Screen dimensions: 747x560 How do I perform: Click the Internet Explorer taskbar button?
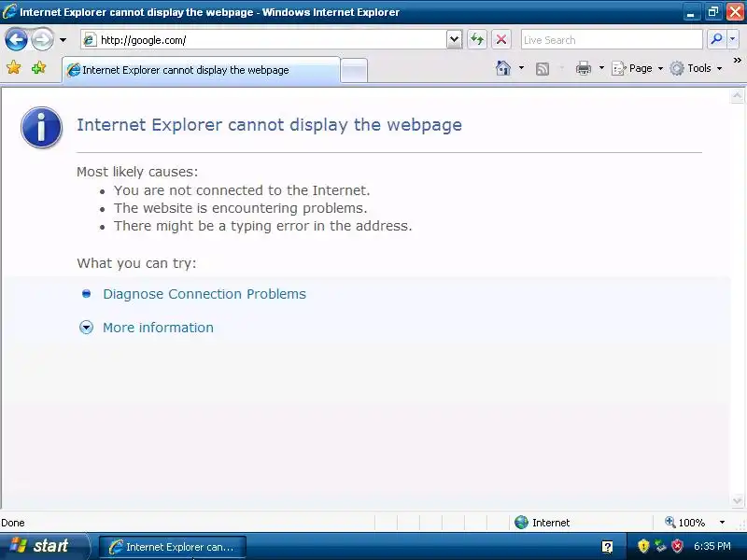click(173, 547)
